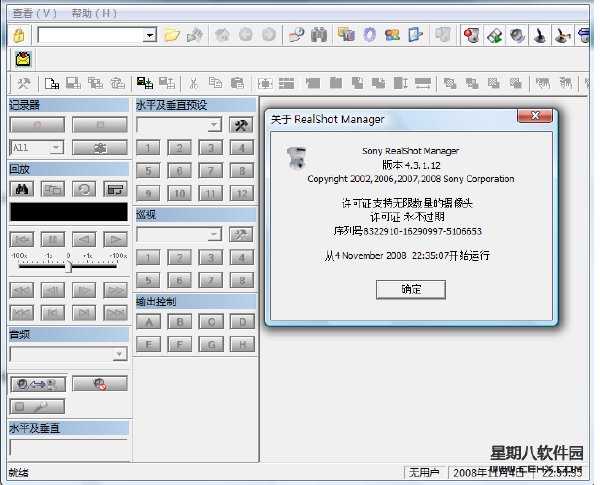Click the green-arrow disk icon in the layout toolbar

tap(145, 83)
